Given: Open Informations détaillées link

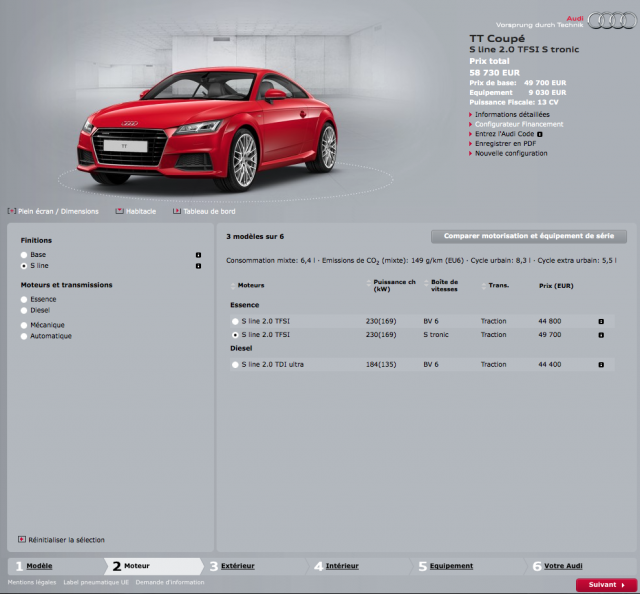Looking at the screenshot, I should [512, 114].
